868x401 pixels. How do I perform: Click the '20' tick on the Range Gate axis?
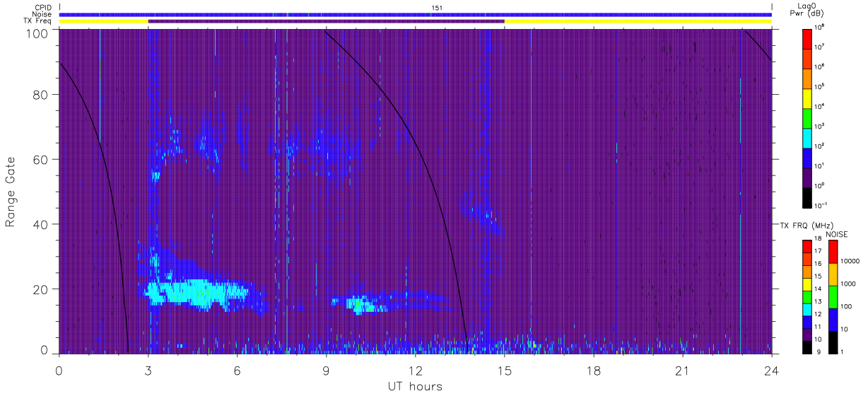click(x=40, y=289)
